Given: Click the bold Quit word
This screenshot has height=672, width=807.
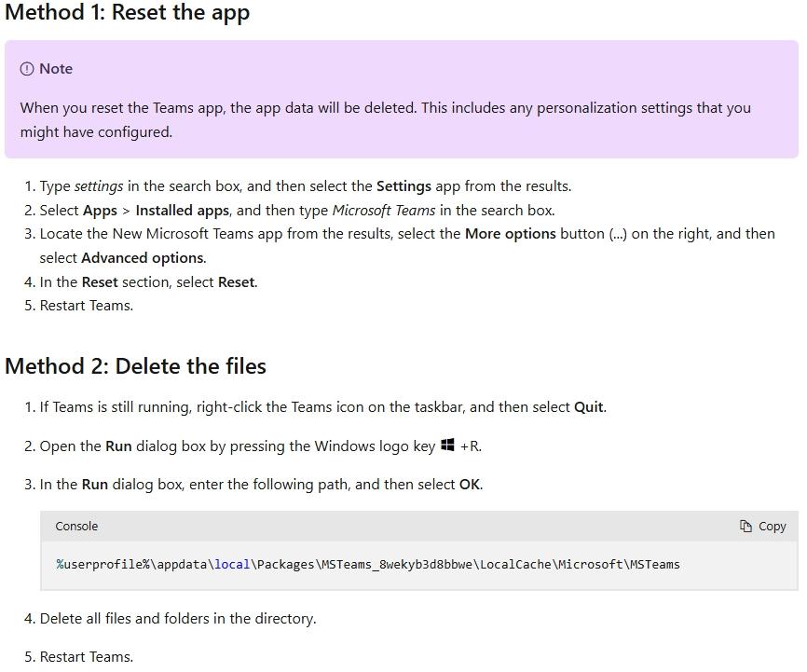Looking at the screenshot, I should point(588,406).
